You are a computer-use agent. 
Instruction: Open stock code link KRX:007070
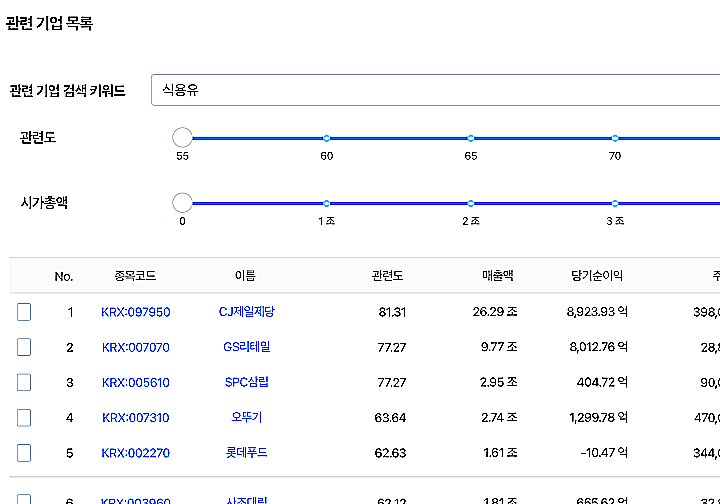click(136, 347)
